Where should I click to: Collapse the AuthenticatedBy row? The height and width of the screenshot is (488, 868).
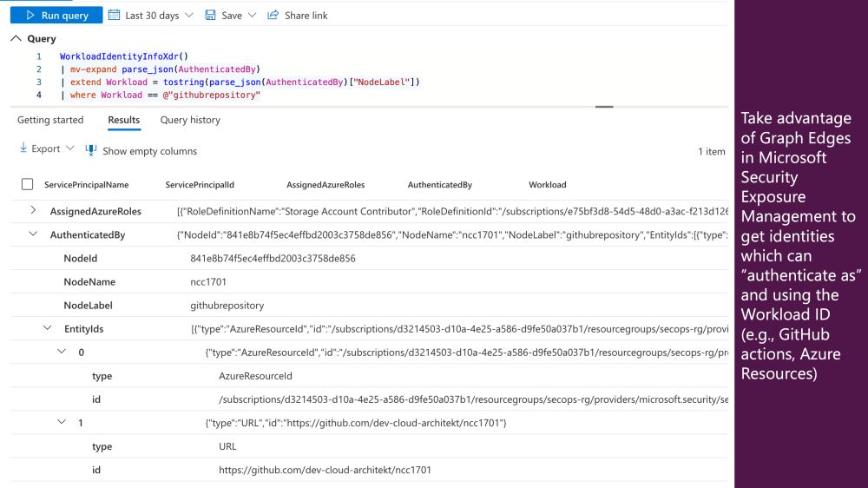(x=33, y=234)
